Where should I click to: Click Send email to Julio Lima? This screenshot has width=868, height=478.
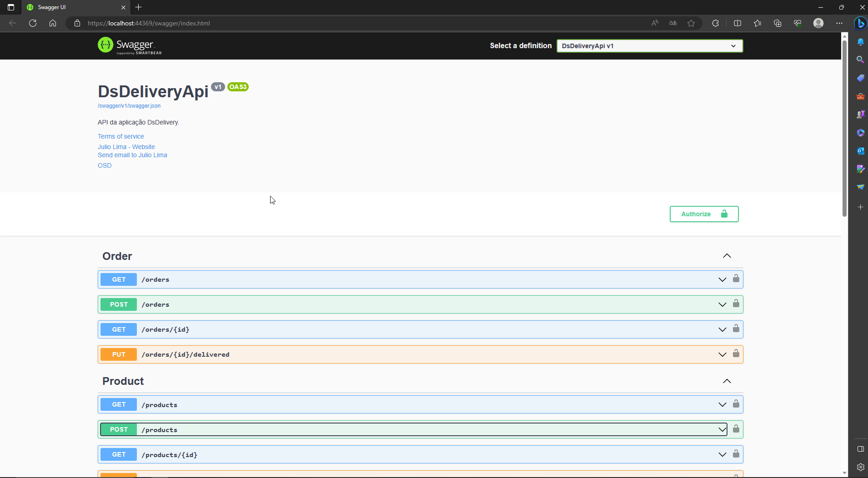(x=132, y=155)
